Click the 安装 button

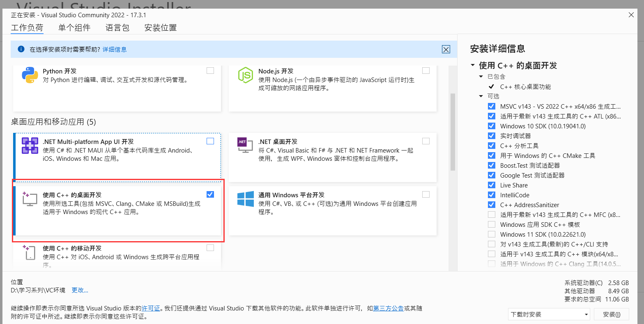(x=612, y=315)
